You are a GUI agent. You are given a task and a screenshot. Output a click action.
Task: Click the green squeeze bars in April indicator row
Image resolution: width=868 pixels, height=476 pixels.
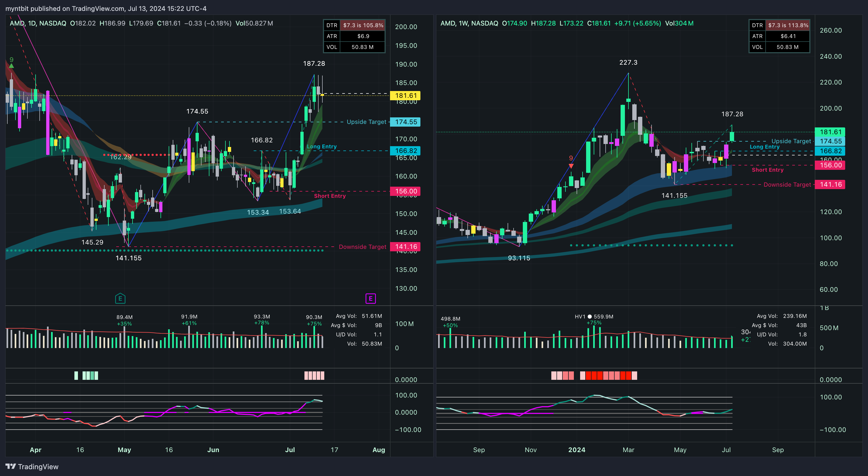[x=86, y=375]
